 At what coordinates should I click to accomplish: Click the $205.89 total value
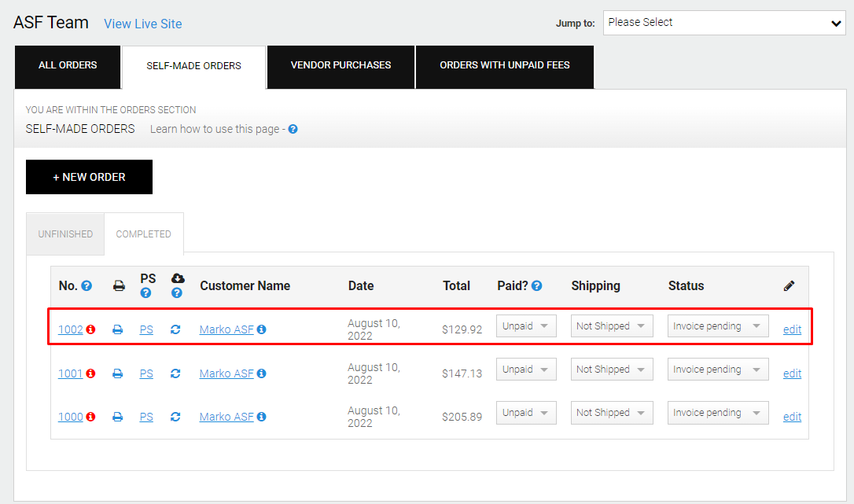coord(462,417)
